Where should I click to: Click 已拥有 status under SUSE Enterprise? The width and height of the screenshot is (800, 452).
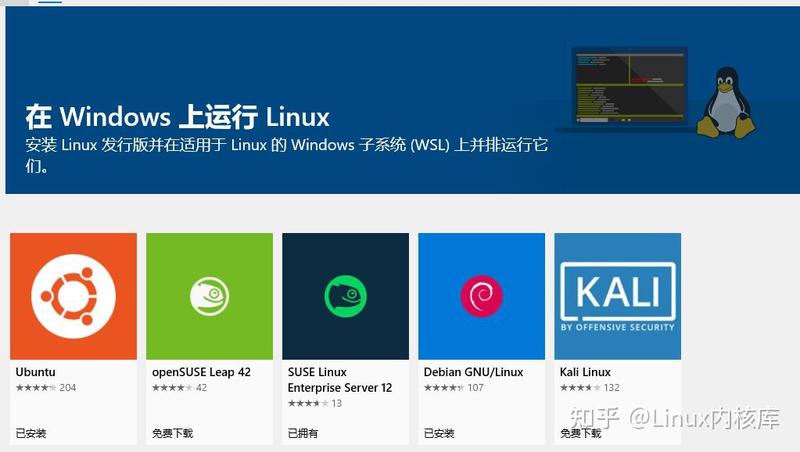[303, 433]
